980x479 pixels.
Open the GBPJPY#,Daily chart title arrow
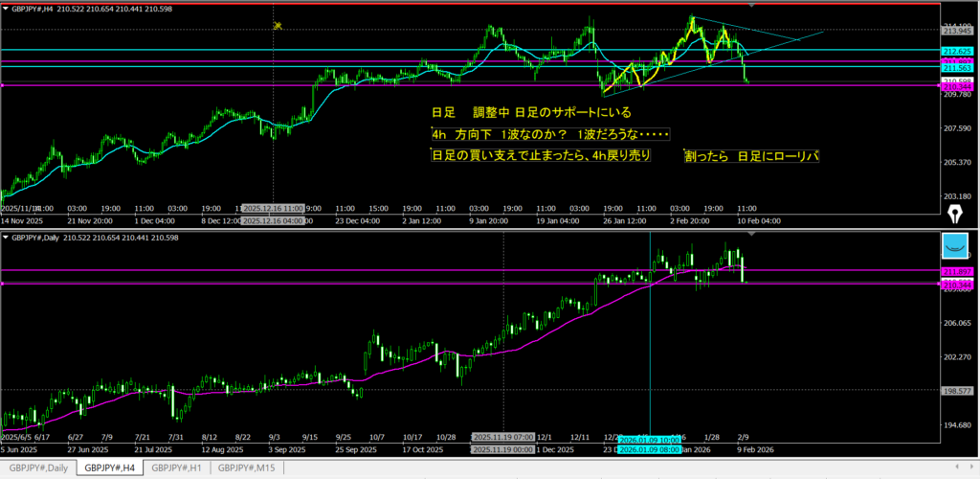tap(7, 236)
